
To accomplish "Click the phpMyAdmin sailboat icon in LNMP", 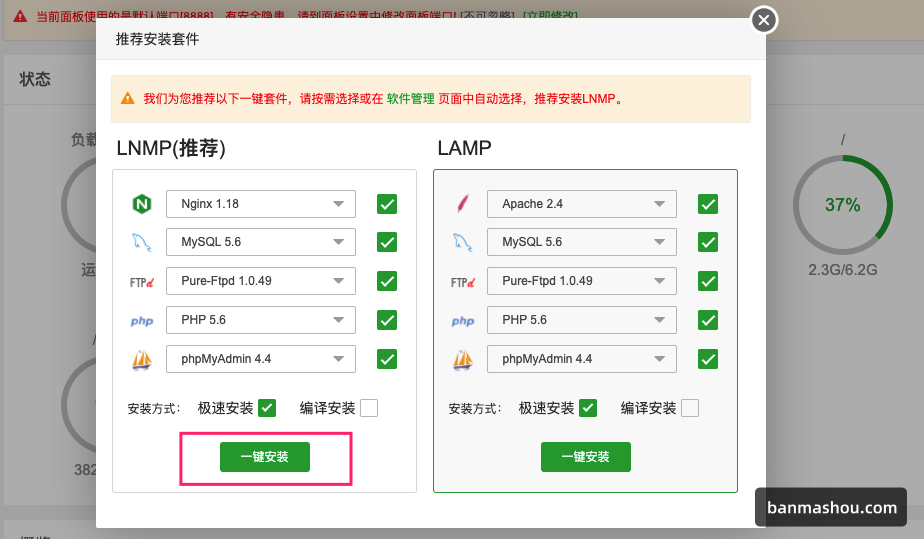I will click(x=142, y=359).
